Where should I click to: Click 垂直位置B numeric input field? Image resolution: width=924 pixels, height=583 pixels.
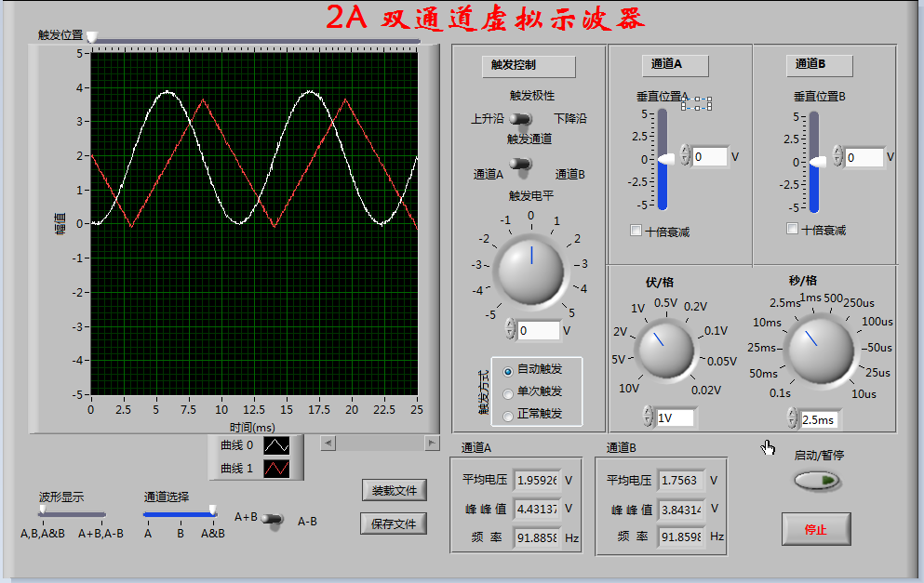tap(864, 157)
